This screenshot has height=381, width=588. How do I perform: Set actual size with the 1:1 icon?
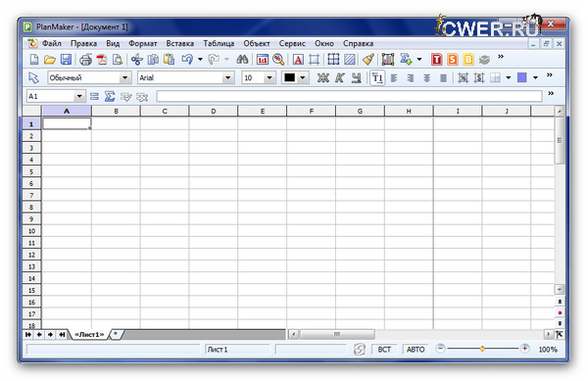(263, 59)
